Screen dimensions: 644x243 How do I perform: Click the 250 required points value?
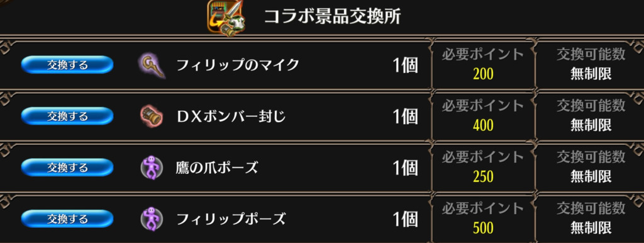483,177
